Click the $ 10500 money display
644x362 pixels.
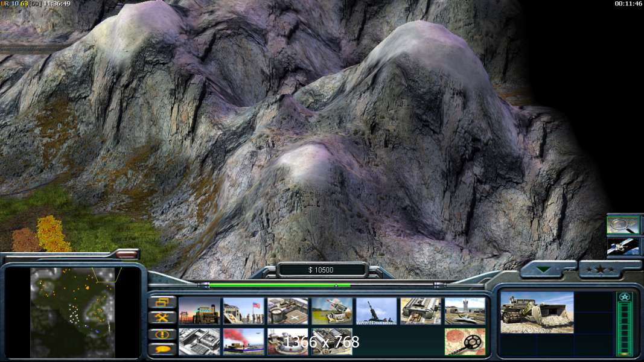(320, 270)
